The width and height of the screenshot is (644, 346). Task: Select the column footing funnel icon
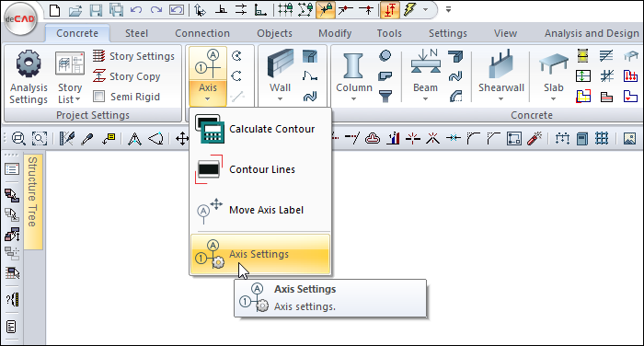tap(385, 96)
